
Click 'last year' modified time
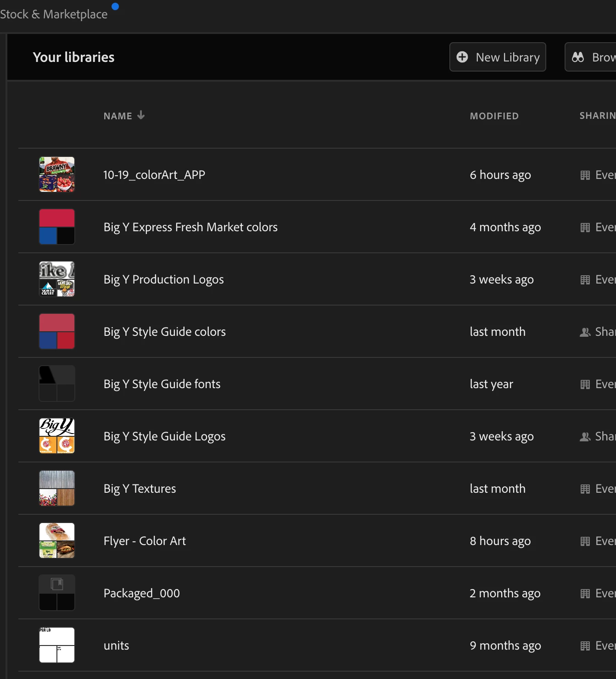[x=492, y=384]
